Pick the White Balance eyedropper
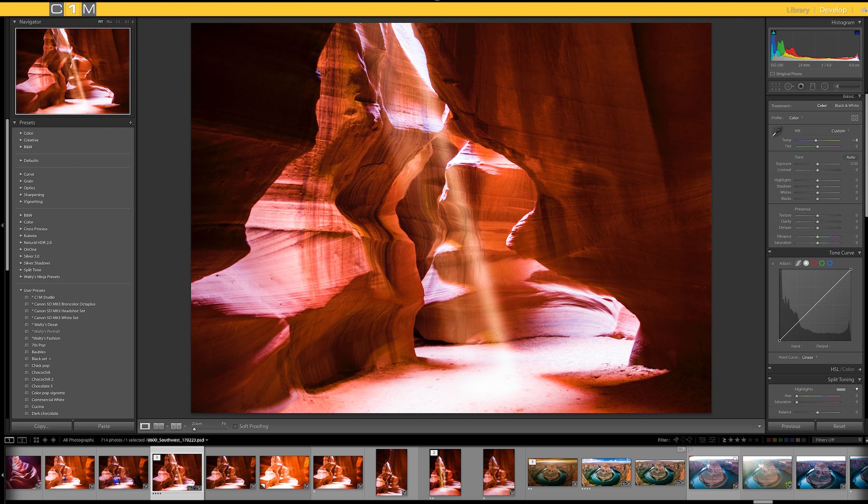The width and height of the screenshot is (868, 504). [x=777, y=132]
